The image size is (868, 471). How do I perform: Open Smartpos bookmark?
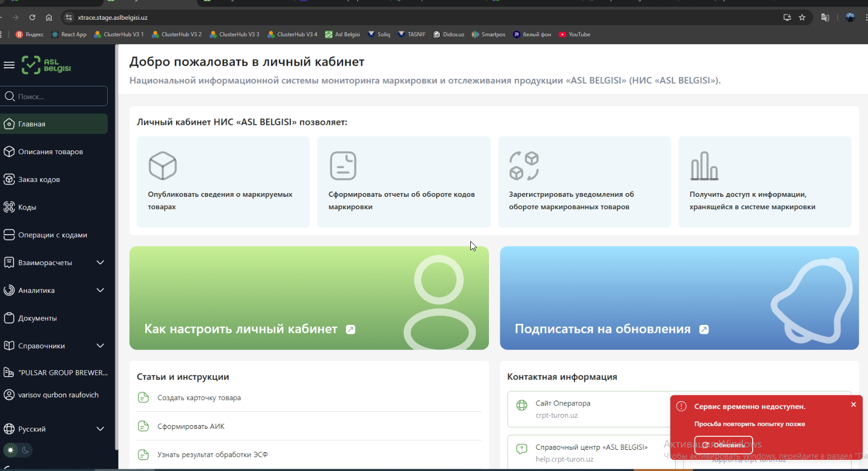click(488, 35)
